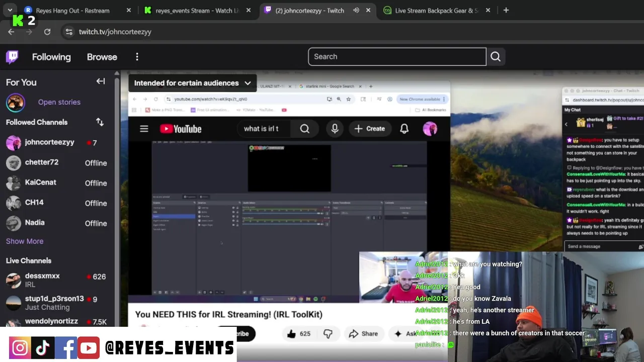Viewport: 644px width, 362px height.
Task: Open the Browse page
Action: (x=102, y=57)
